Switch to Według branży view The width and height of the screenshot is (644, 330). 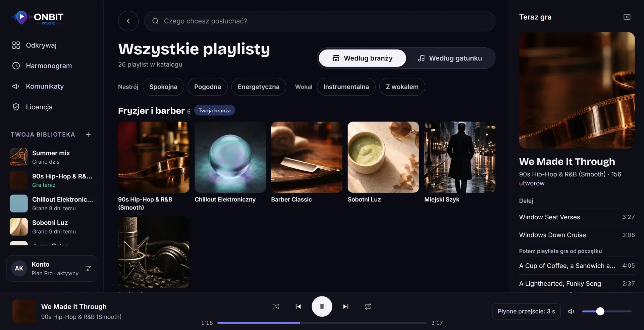[362, 58]
